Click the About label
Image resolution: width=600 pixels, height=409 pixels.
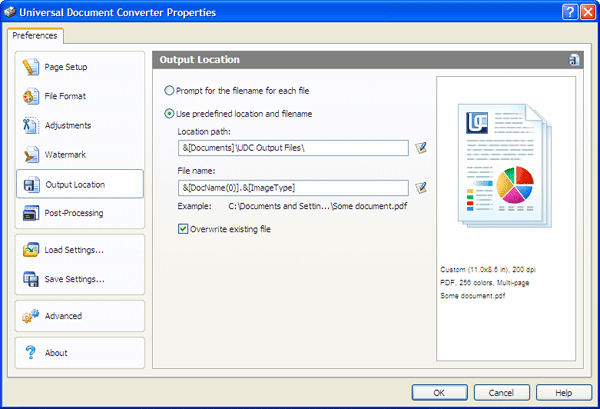(x=56, y=353)
